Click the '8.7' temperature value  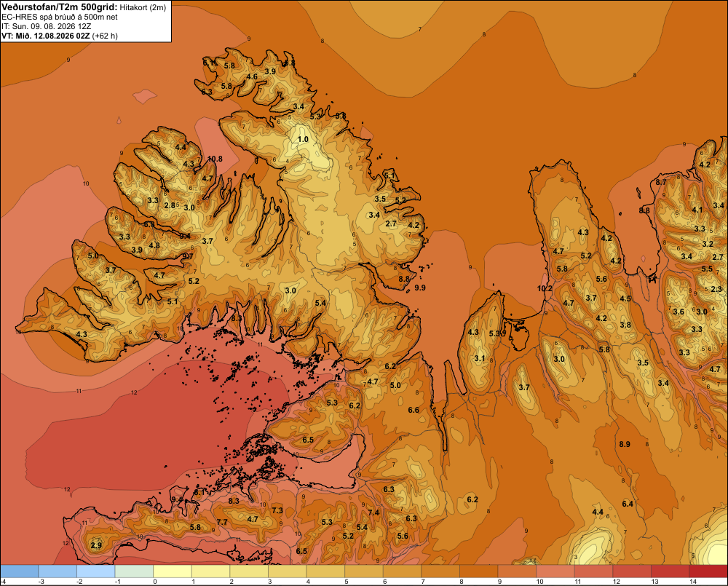[661, 182]
